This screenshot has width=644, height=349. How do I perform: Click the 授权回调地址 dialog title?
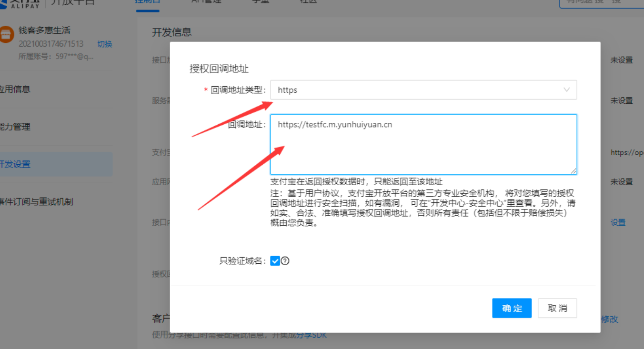219,69
